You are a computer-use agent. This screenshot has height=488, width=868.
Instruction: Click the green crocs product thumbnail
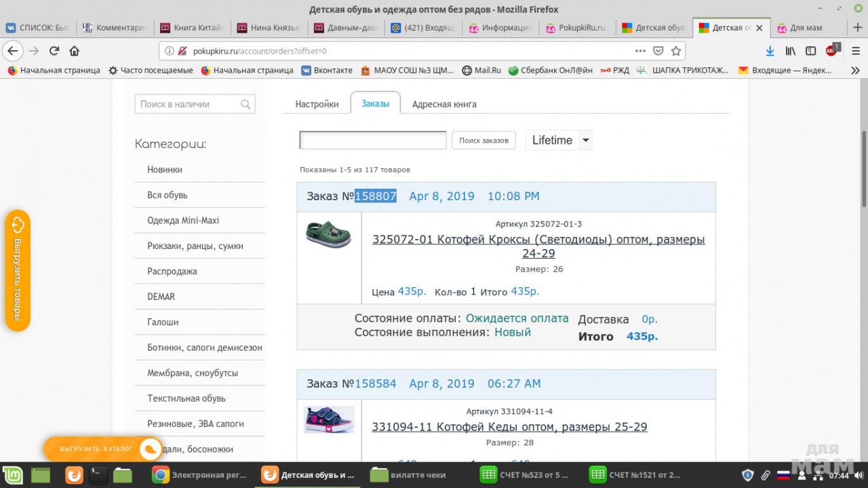(x=329, y=234)
